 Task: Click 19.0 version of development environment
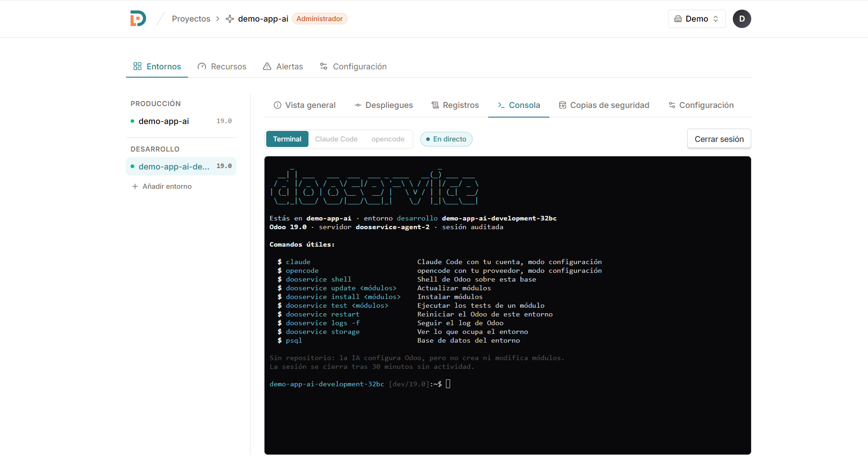click(224, 166)
